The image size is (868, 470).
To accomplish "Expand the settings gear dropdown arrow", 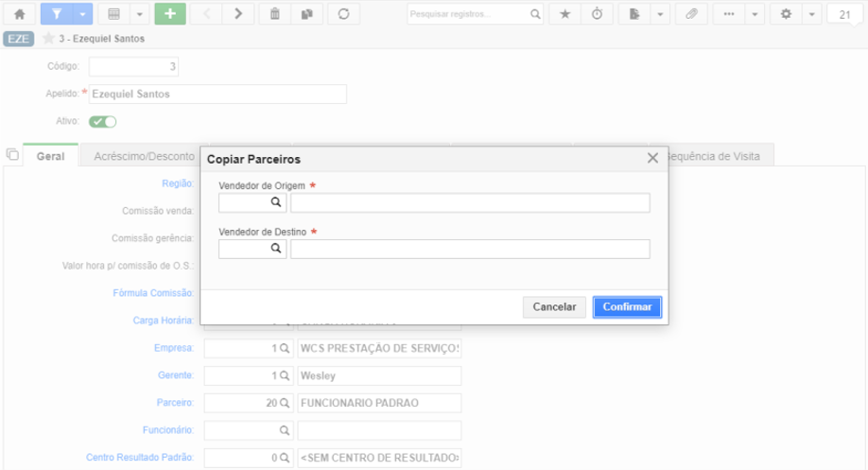I will pos(811,14).
